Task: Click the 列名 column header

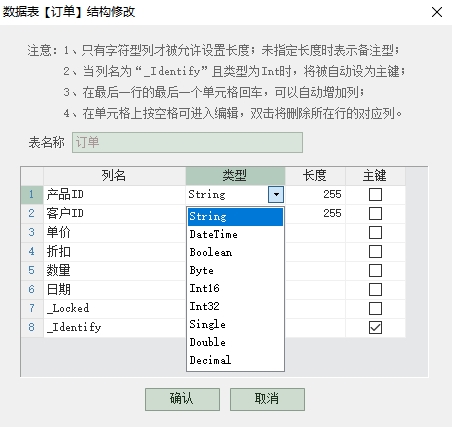Action: [114, 176]
